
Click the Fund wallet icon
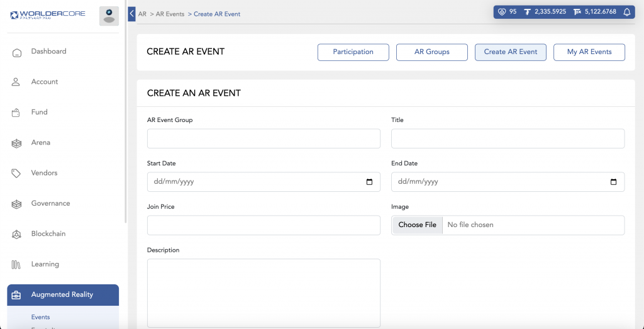point(16,113)
